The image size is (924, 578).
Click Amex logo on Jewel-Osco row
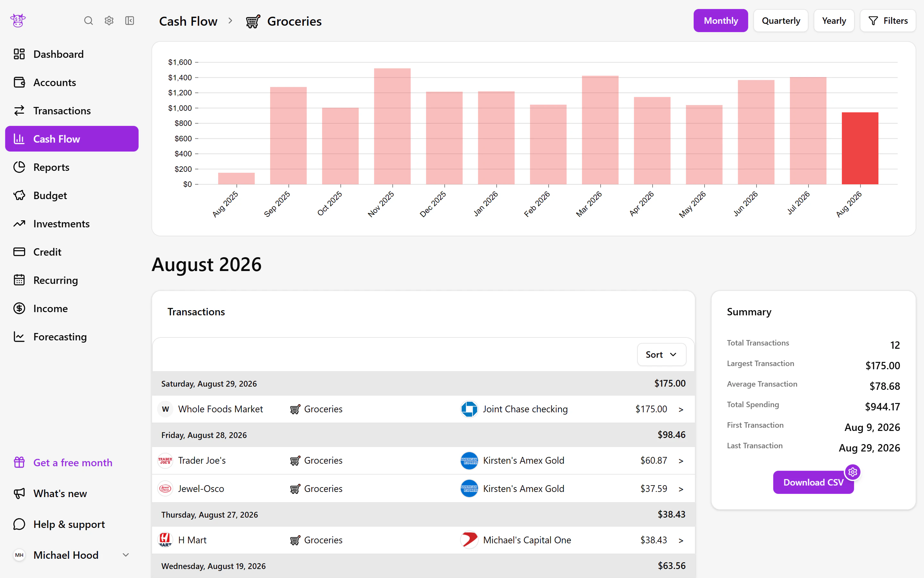(469, 488)
